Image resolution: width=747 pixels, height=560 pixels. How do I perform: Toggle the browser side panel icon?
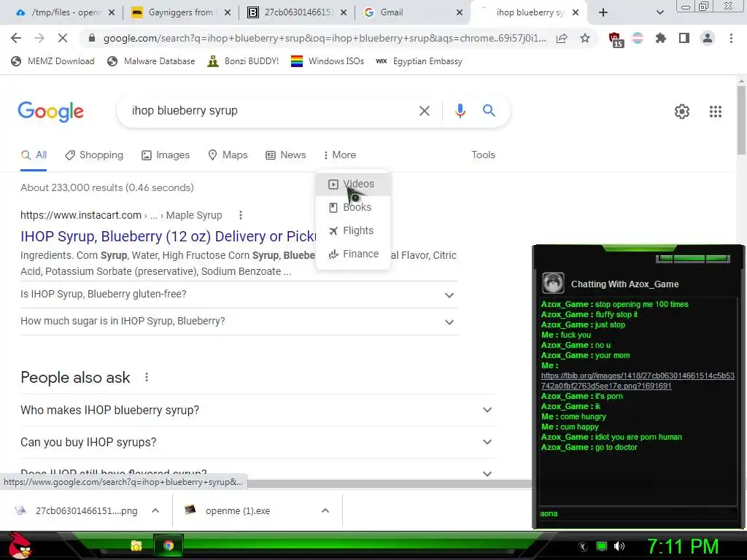click(684, 38)
